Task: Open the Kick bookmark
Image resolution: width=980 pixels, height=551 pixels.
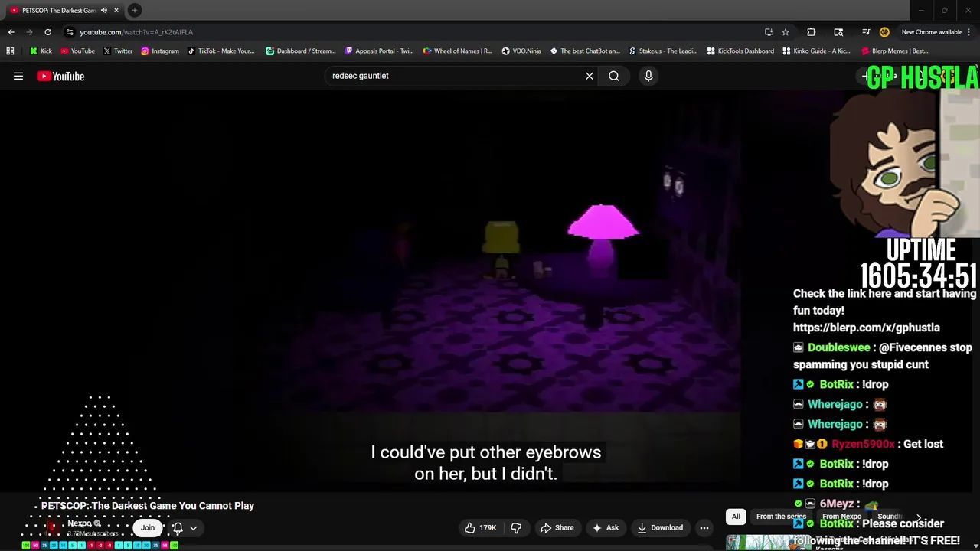Action: click(x=41, y=51)
